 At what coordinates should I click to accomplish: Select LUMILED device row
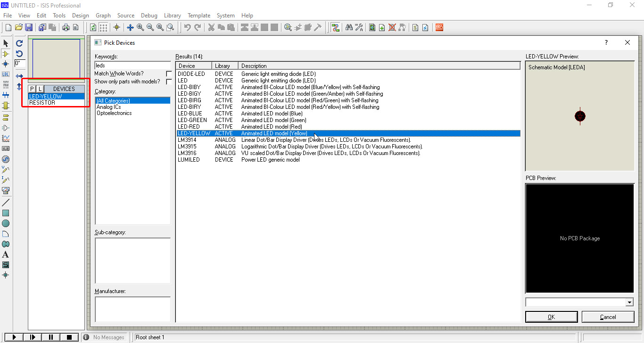coord(348,160)
